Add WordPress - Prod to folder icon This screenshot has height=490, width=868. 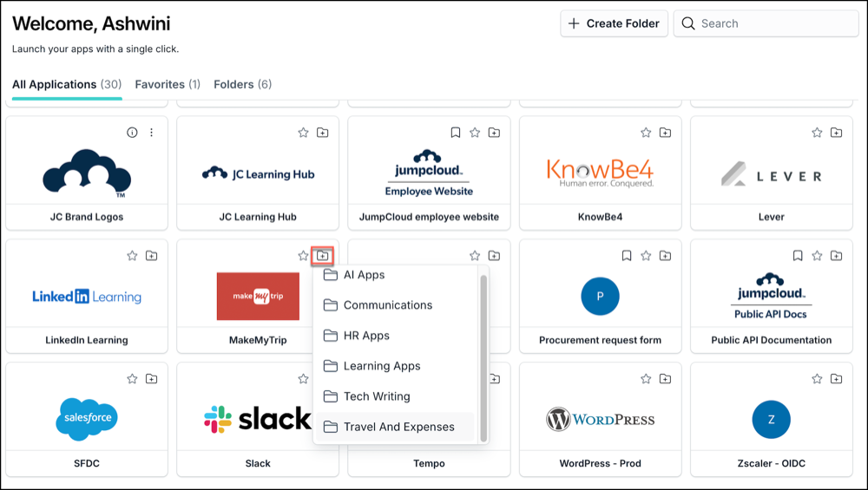(x=666, y=379)
